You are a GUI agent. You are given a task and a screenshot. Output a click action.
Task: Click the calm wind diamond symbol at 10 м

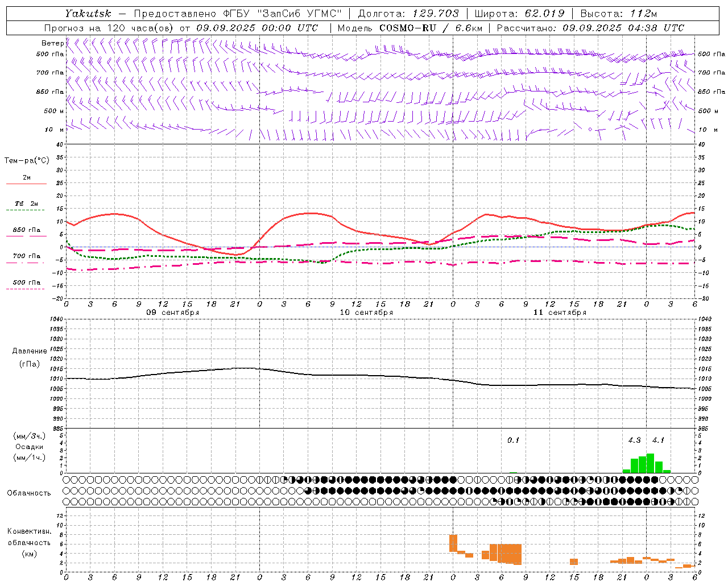(x=590, y=130)
